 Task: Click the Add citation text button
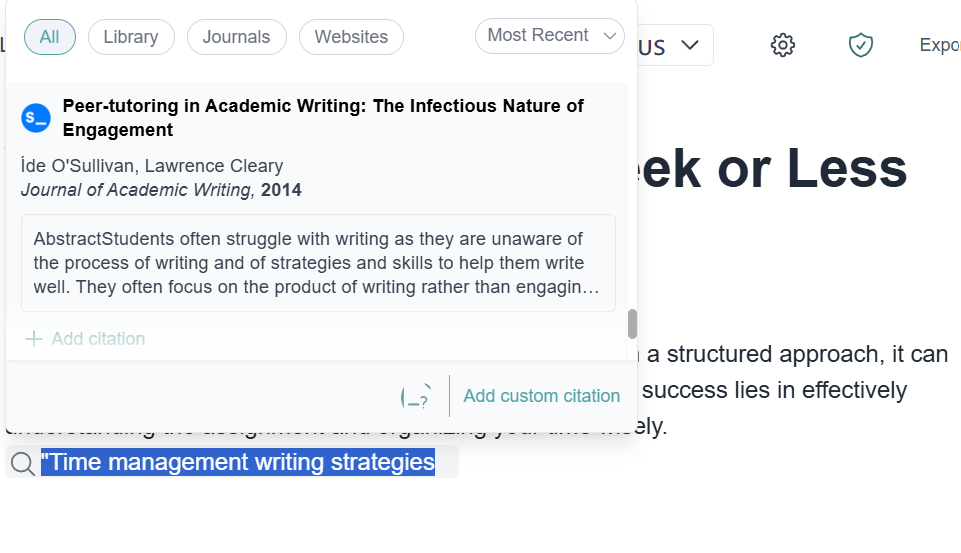pyautogui.click(x=98, y=339)
